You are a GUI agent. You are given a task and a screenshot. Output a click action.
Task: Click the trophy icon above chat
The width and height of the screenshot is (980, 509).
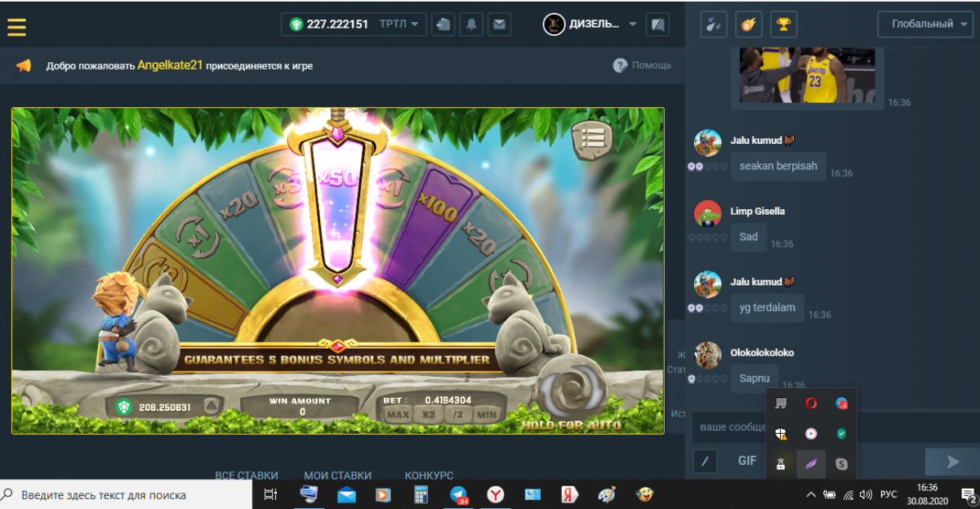(x=783, y=25)
